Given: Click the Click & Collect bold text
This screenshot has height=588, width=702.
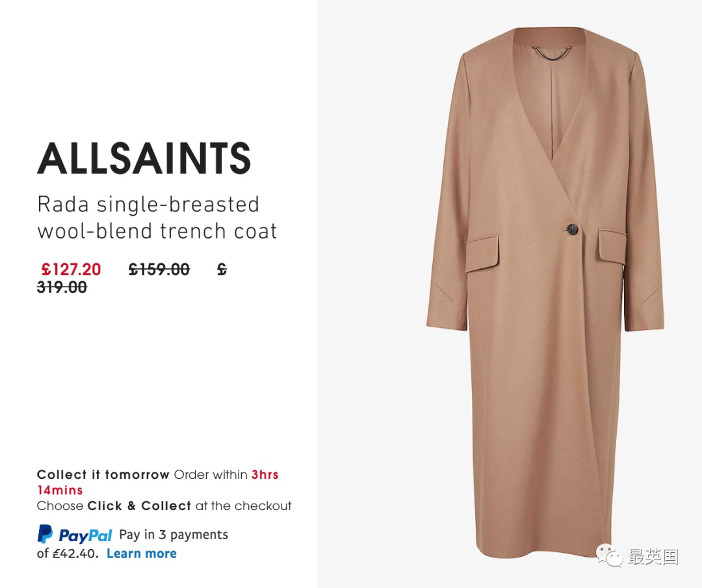Looking at the screenshot, I should 139,505.
